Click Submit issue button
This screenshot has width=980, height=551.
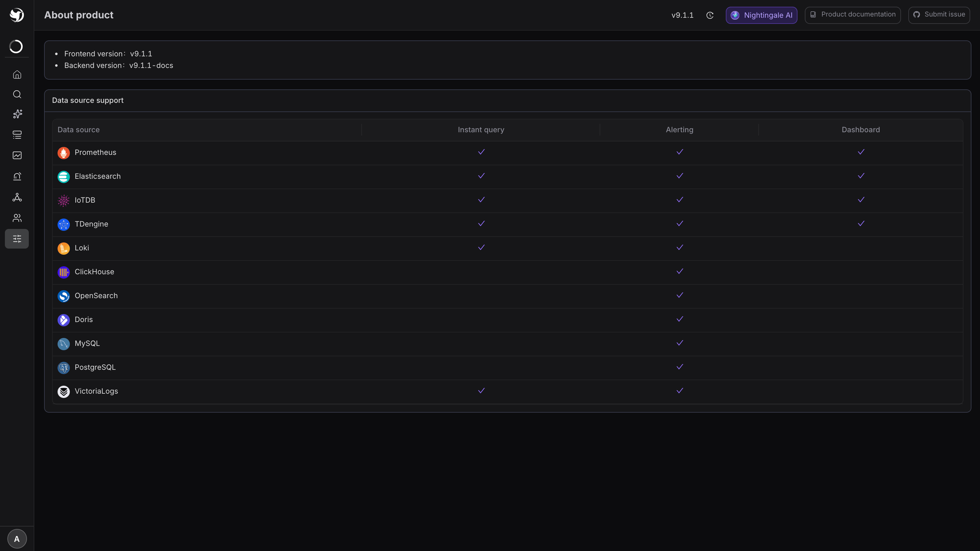pos(939,15)
